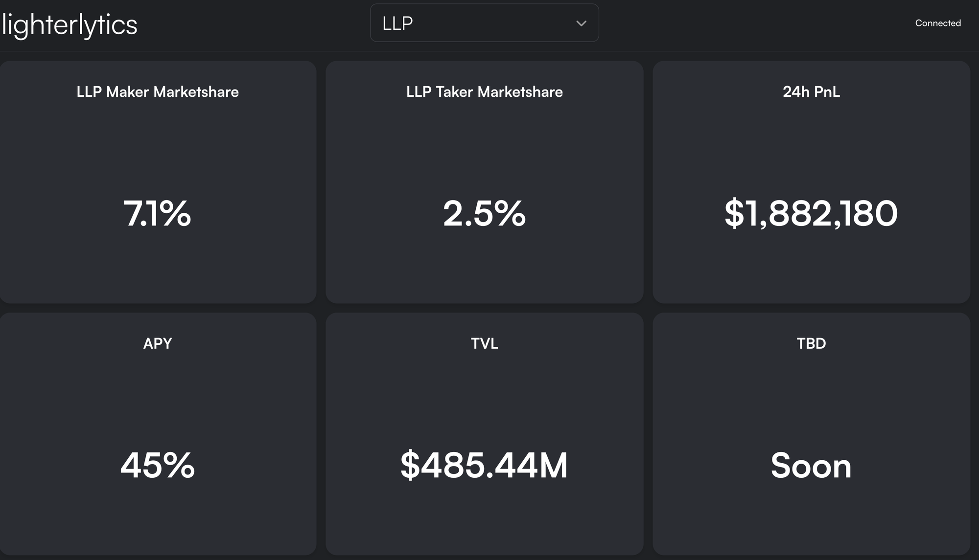Click the 7.1% maker marketshare value
The image size is (979, 560).
(157, 214)
